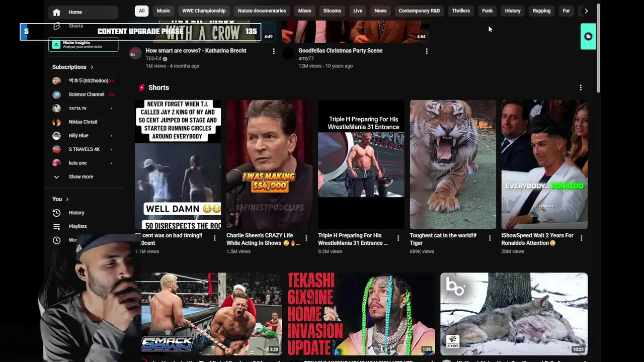This screenshot has width=644, height=362.
Task: Open TED-Ed channel avatar
Action: (x=135, y=53)
